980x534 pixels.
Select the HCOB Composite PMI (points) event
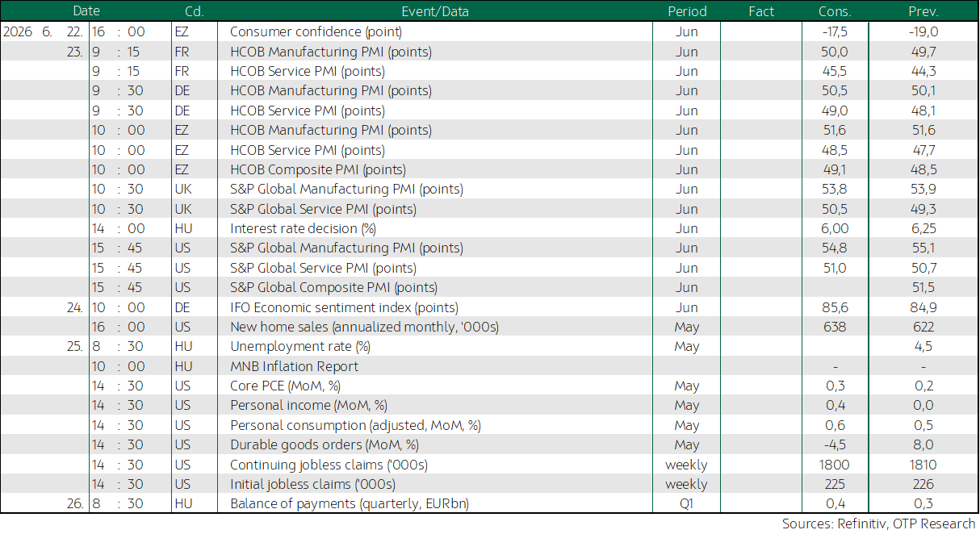(x=318, y=169)
